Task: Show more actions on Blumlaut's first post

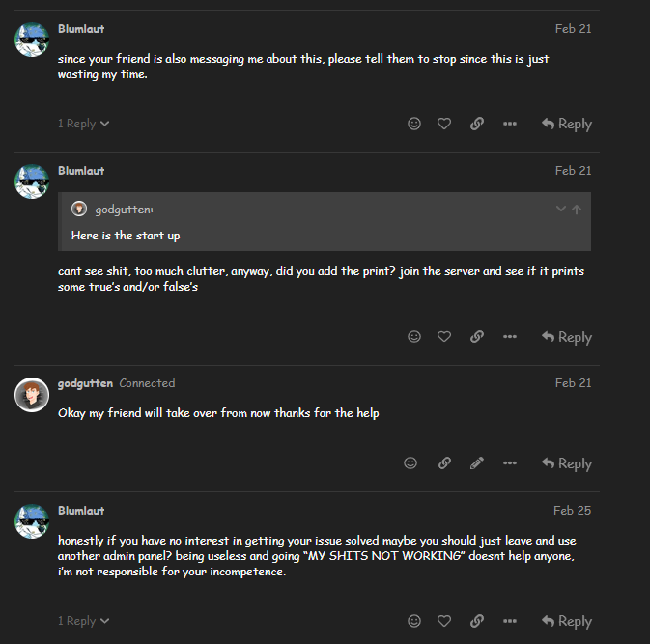Action: (x=510, y=124)
